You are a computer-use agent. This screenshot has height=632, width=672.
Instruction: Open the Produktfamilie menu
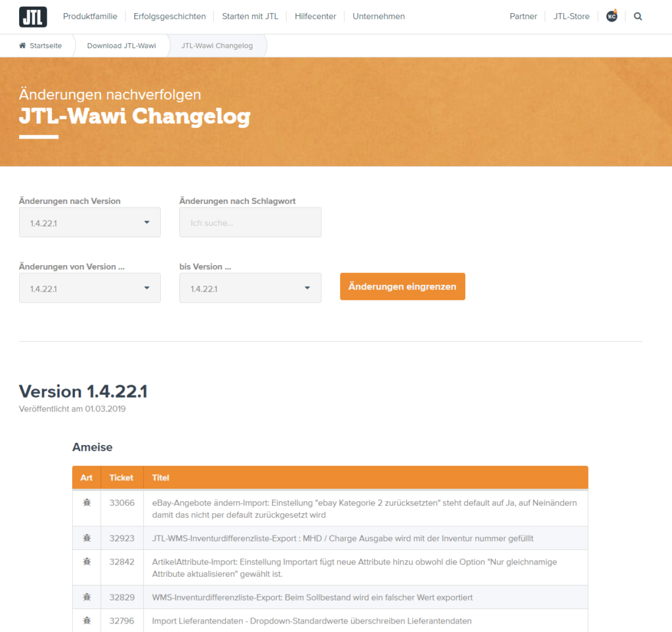click(x=90, y=16)
